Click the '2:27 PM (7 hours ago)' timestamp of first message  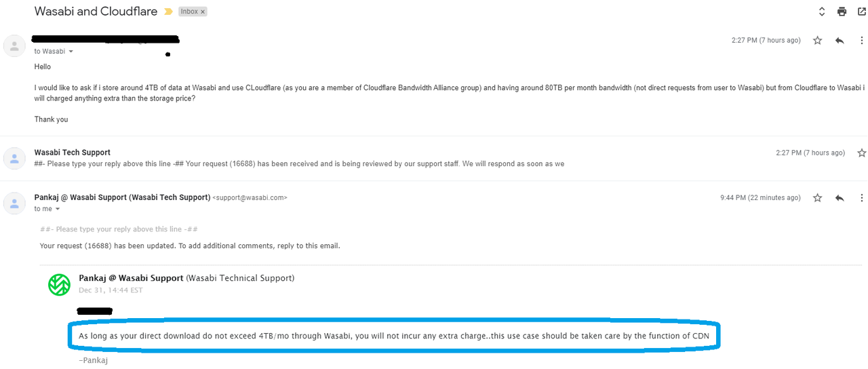pos(766,41)
